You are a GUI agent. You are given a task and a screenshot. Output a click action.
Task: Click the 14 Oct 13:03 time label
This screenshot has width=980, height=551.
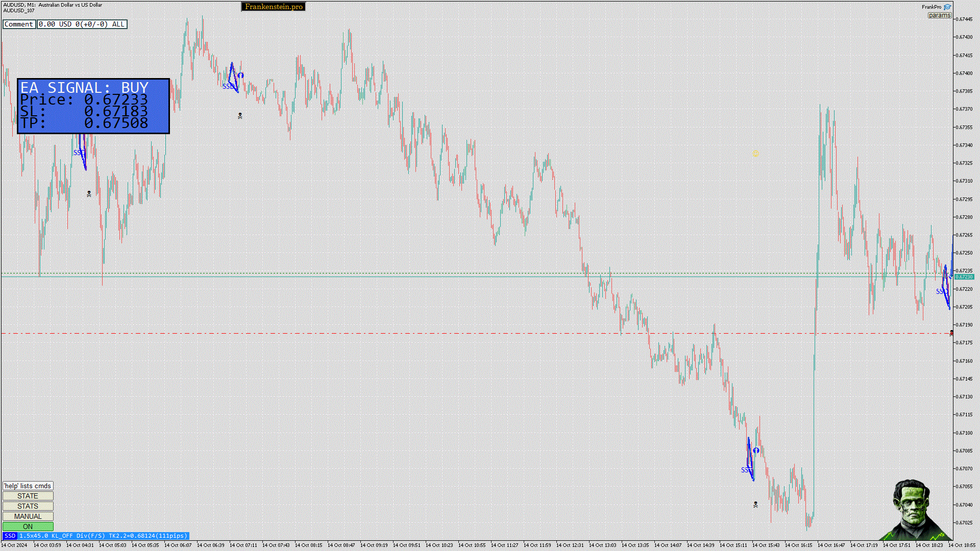point(603,545)
